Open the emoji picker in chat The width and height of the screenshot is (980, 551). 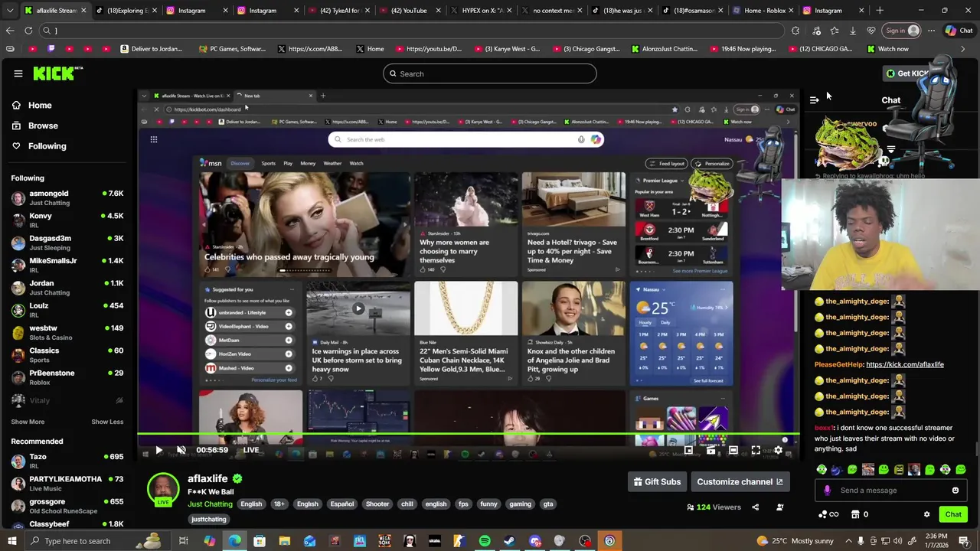[955, 491]
